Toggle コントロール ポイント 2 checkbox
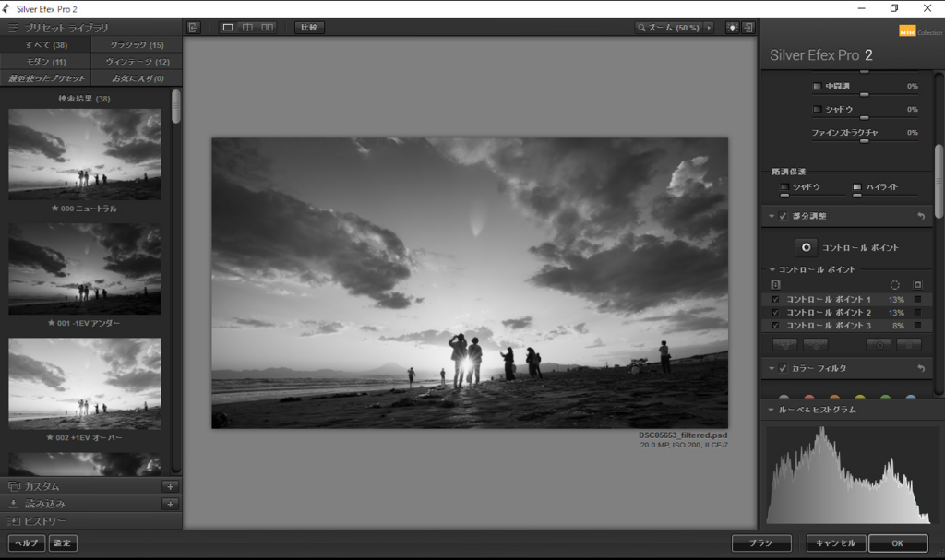Viewport: 945px width, 560px height. point(775,312)
